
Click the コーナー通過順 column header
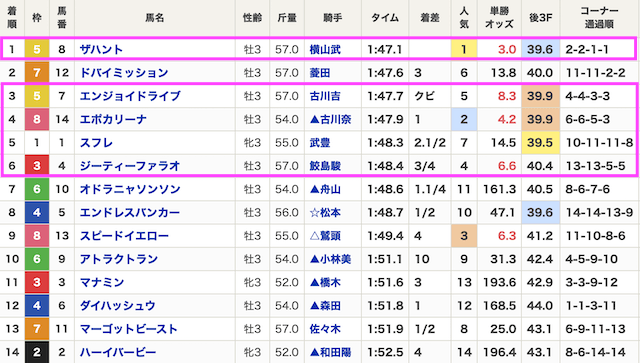tap(599, 18)
